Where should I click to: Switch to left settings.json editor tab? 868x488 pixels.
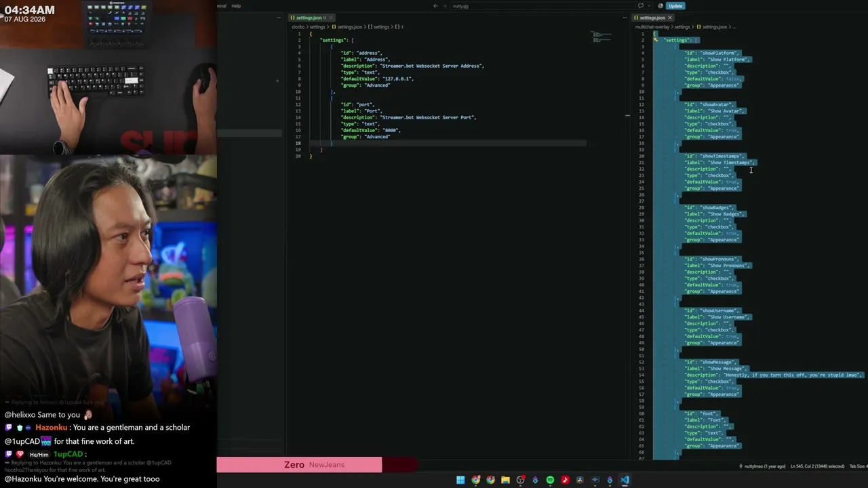[x=309, y=18]
